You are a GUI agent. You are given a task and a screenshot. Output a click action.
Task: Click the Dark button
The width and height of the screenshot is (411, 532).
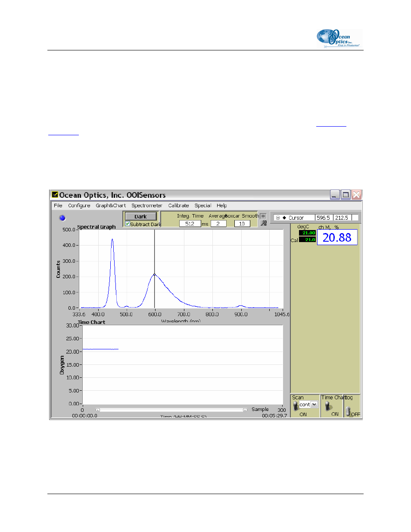coord(140,217)
